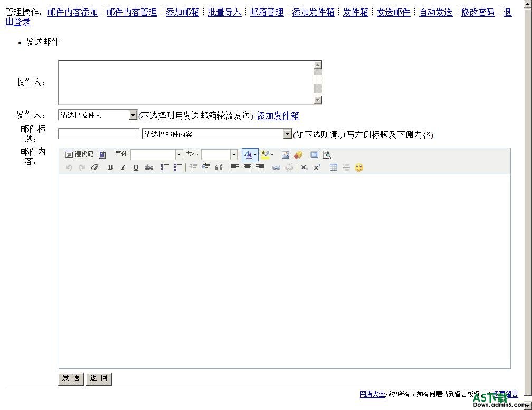Open 发件箱 in the top menu
Screen dimensions: 532x410
pos(356,12)
